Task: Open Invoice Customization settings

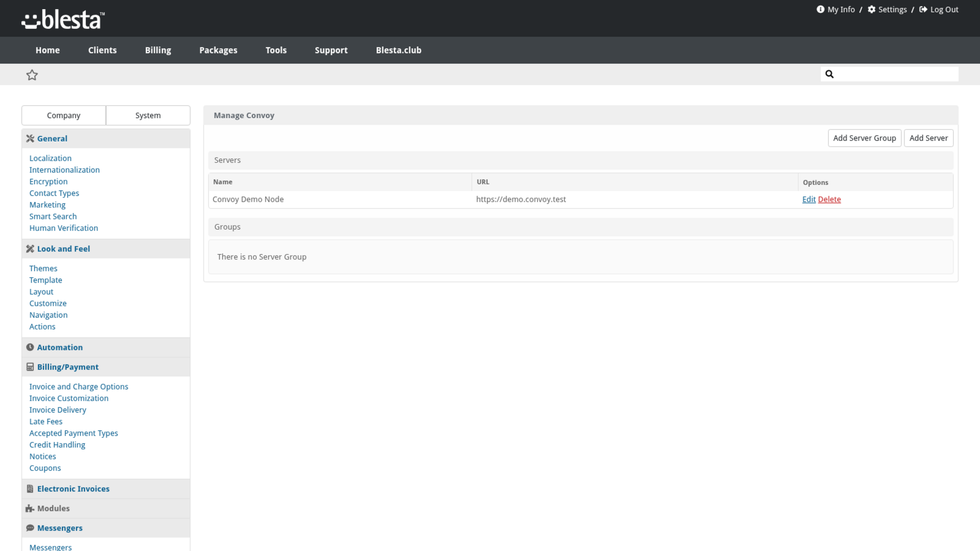Action: click(69, 398)
